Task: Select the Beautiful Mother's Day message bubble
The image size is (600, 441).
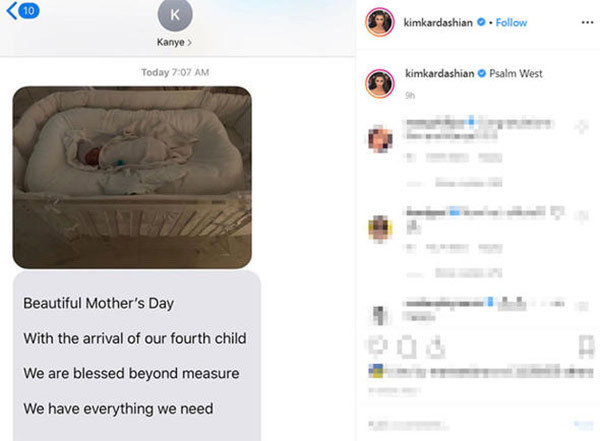Action: pyautogui.click(x=137, y=356)
